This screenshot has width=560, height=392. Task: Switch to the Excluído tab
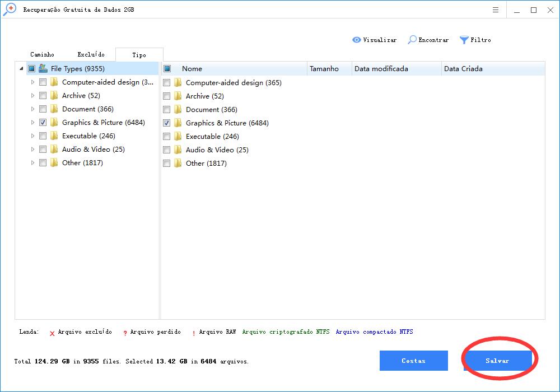(91, 54)
